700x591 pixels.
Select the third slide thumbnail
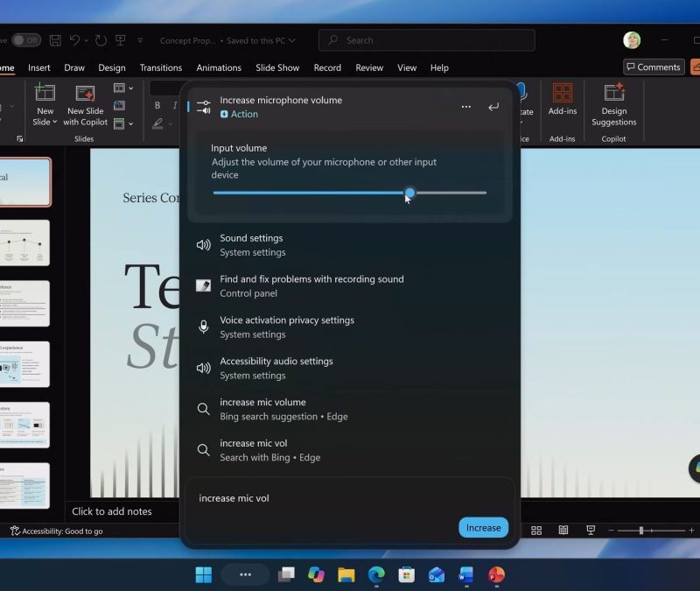tap(24, 303)
